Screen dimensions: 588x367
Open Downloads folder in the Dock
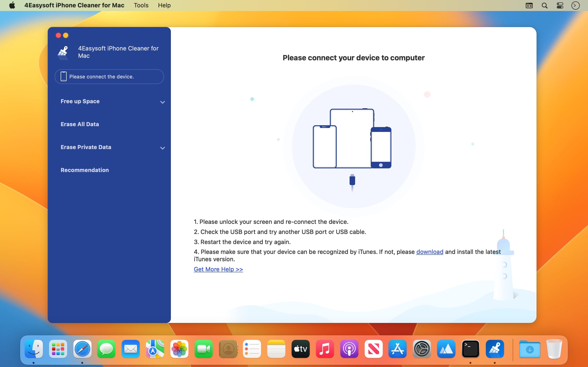[530, 349]
